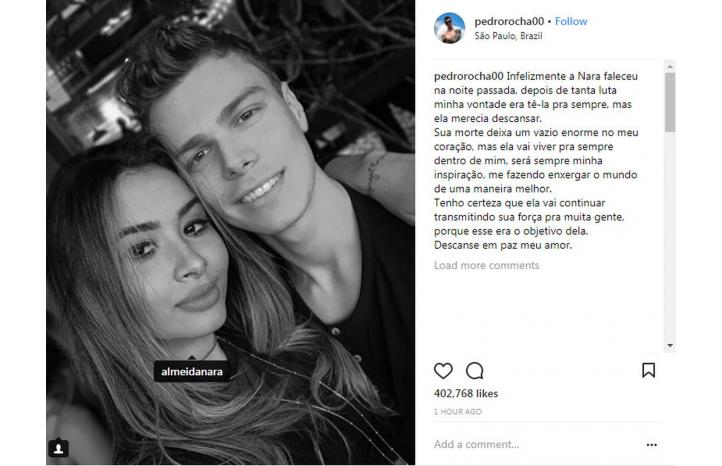Follow the pedrorocha00 account

coord(571,21)
